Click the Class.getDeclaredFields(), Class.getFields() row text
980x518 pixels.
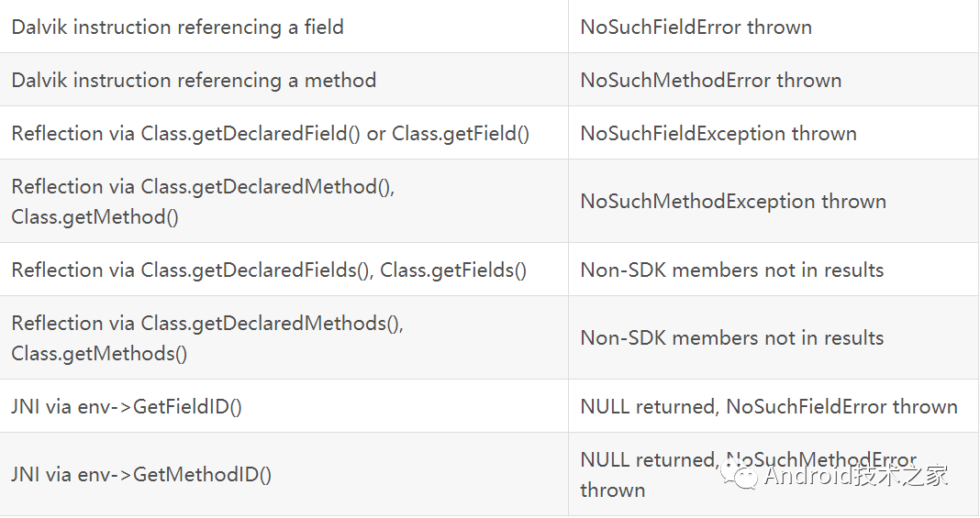click(x=269, y=270)
